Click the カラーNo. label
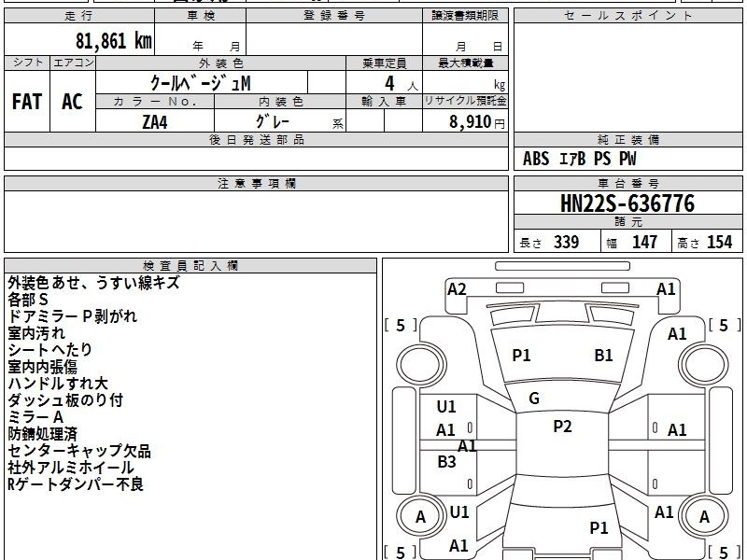This screenshot has width=747, height=560. pos(155,102)
